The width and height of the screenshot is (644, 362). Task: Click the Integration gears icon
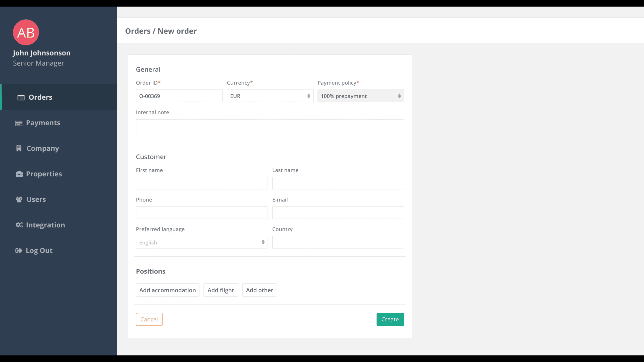[x=19, y=225]
